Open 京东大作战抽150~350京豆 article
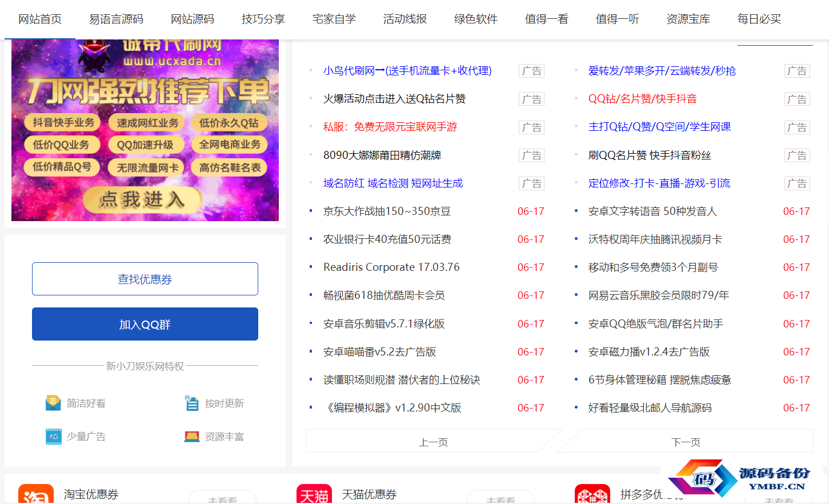Image resolution: width=829 pixels, height=504 pixels. (387, 211)
